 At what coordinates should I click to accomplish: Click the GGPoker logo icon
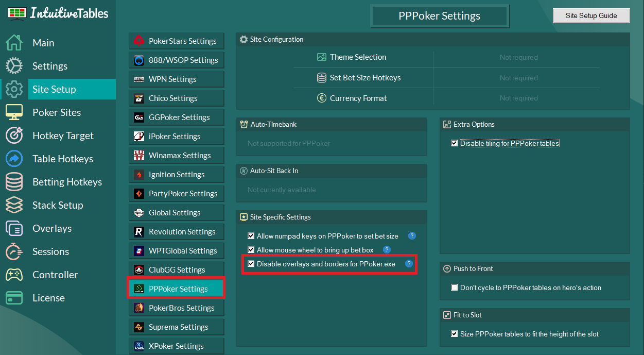(x=139, y=117)
